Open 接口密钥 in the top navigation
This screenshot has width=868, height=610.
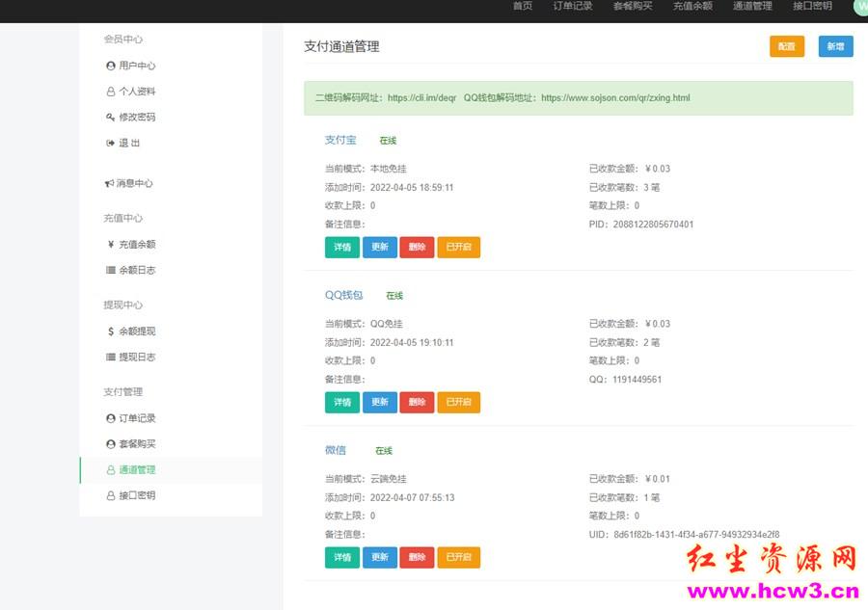tap(812, 6)
